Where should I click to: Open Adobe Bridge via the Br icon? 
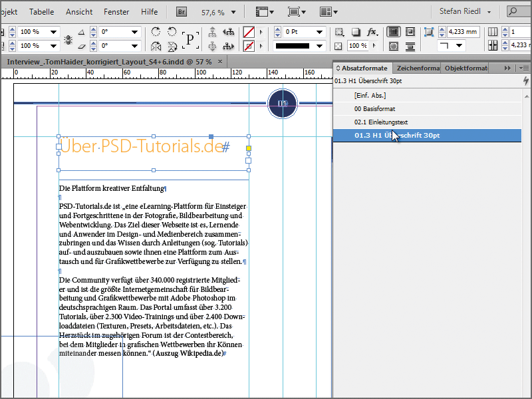click(182, 12)
